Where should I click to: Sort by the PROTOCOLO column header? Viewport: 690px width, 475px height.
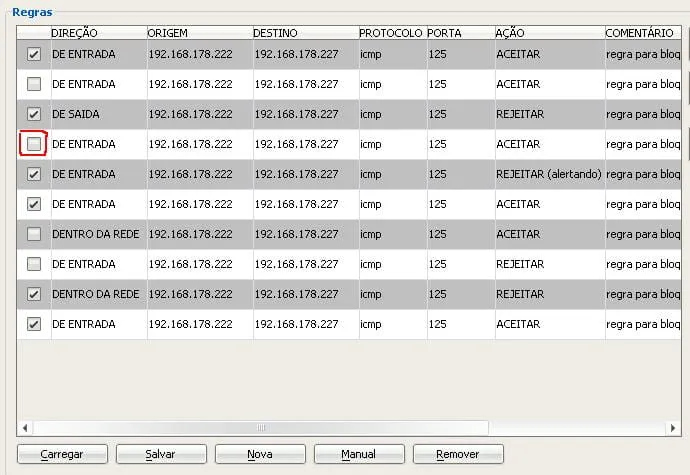click(393, 33)
